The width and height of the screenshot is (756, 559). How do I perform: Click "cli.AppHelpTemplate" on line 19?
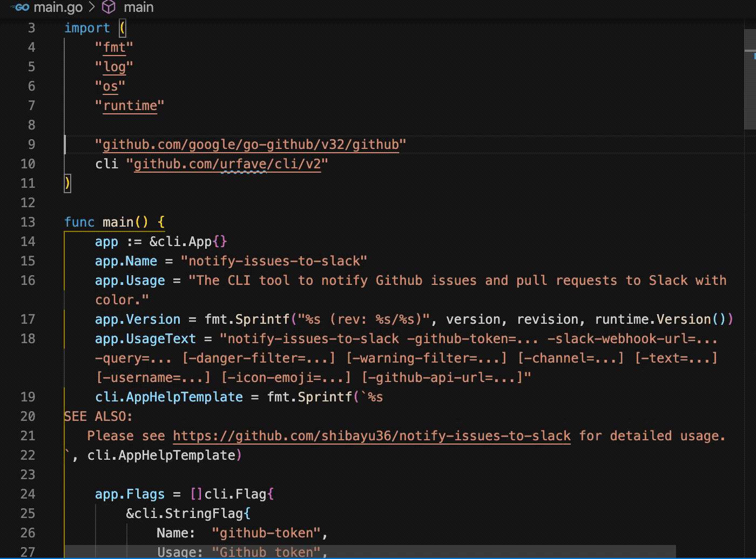click(169, 397)
